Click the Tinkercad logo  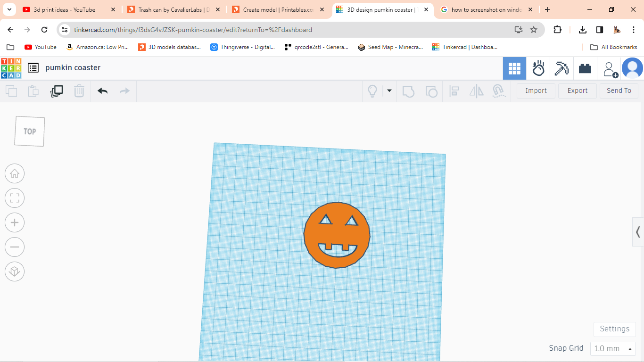pyautogui.click(x=11, y=68)
